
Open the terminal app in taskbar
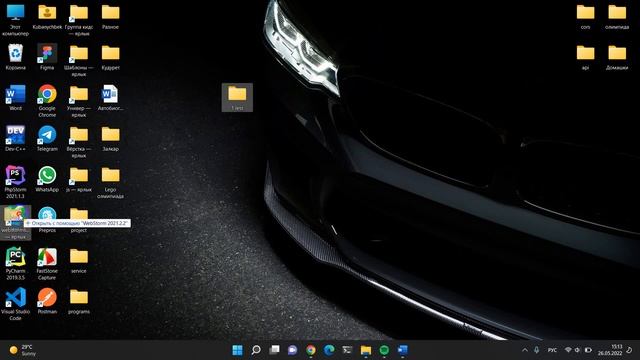347,350
